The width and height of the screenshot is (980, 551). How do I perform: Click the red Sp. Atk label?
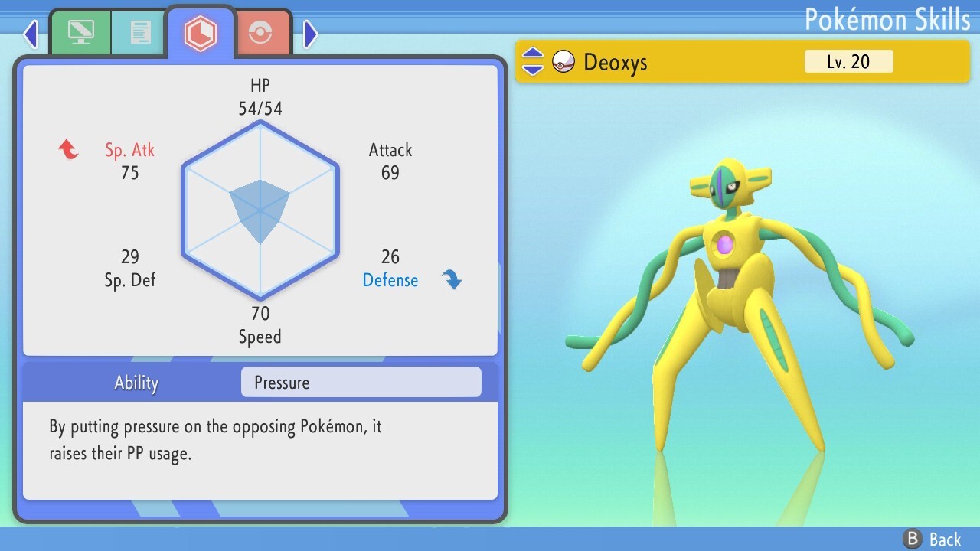click(130, 150)
